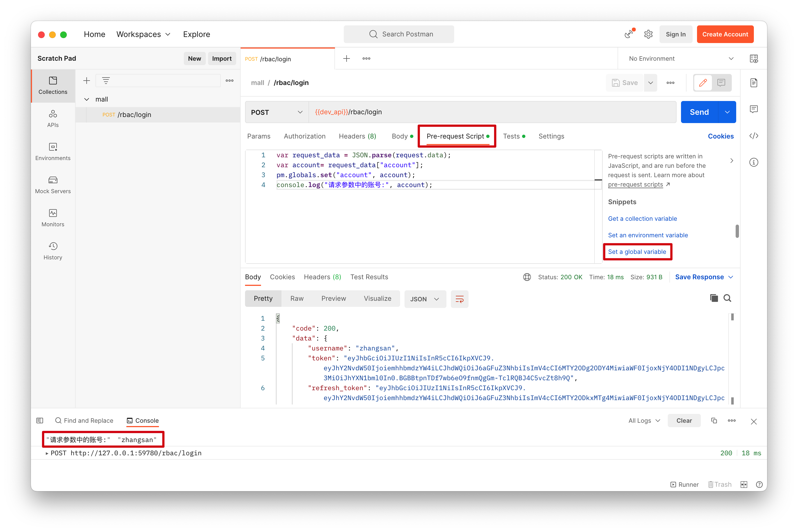Click Set a global variable snippet
The image size is (798, 532).
coord(637,252)
